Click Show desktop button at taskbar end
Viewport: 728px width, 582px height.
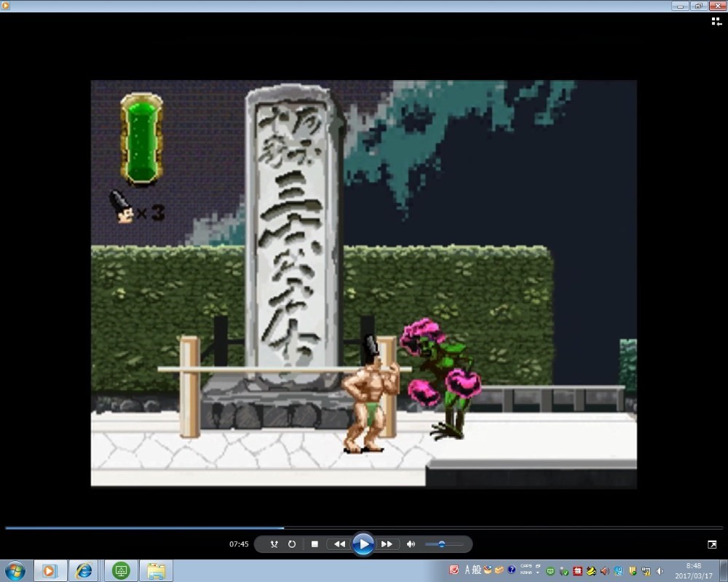(722, 570)
